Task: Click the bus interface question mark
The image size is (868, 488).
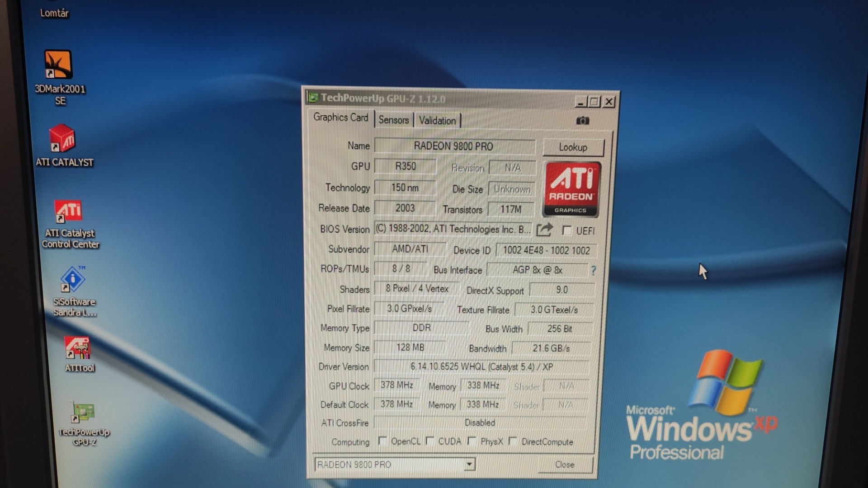Action: point(593,270)
